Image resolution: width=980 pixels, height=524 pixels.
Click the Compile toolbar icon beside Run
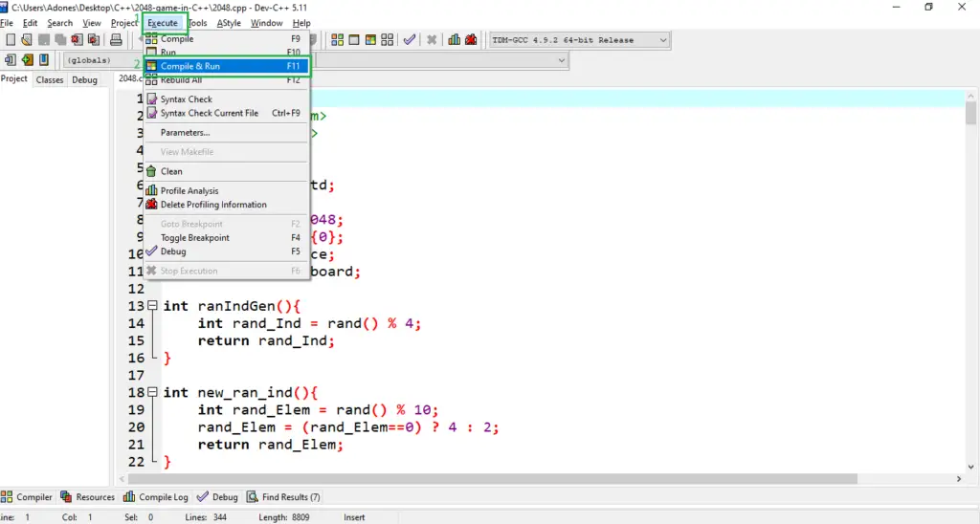338,40
